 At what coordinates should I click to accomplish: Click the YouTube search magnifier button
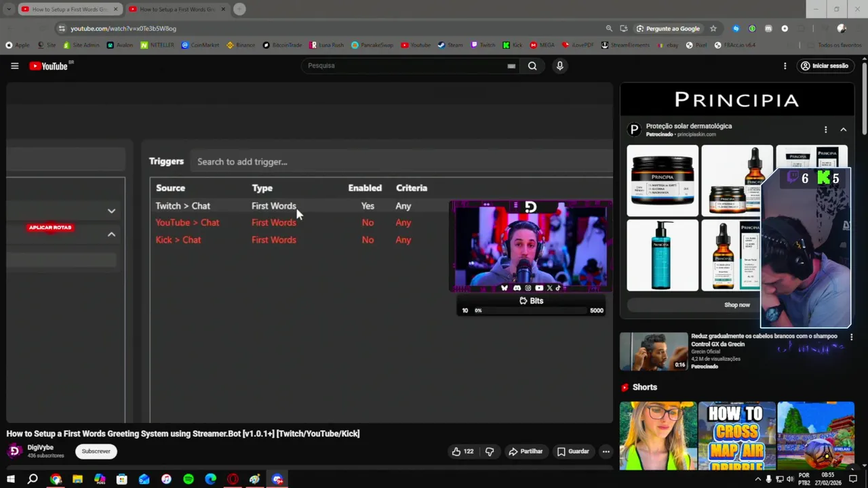[x=532, y=66]
